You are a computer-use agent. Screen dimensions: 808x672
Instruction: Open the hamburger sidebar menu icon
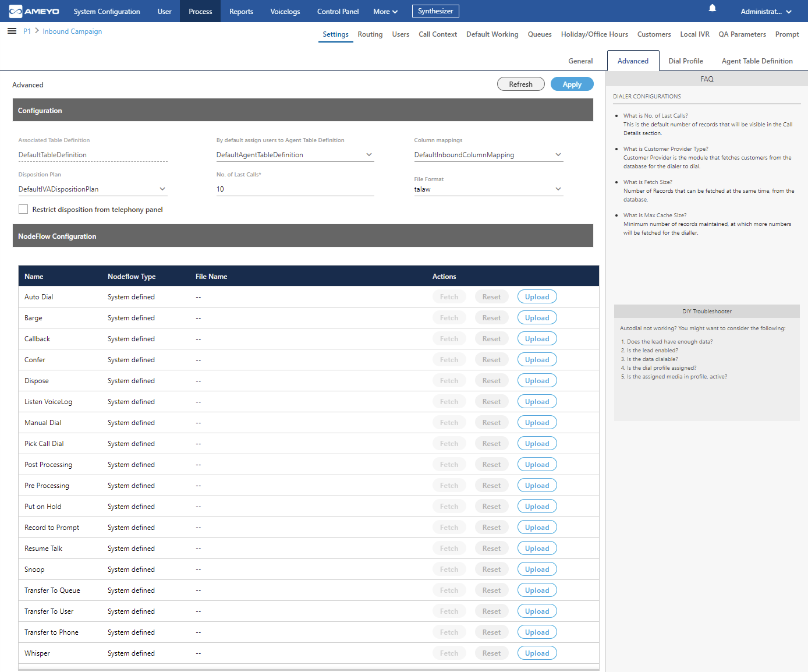point(12,31)
